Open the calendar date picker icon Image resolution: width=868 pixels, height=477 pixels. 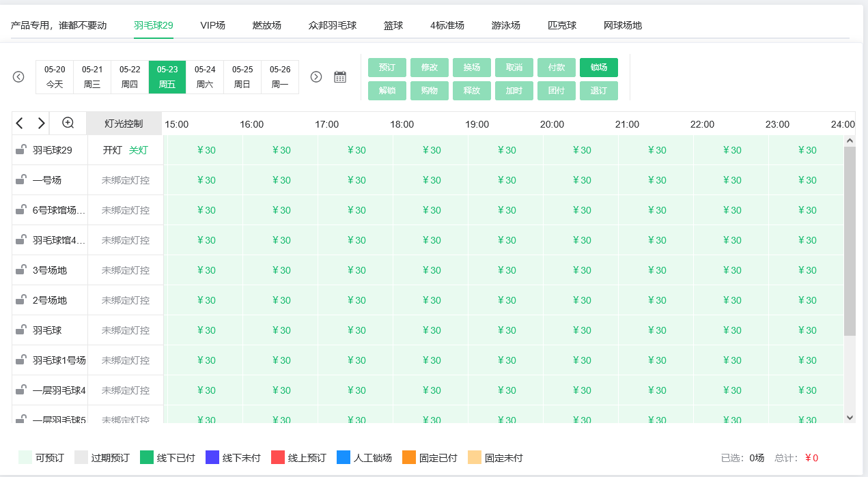(340, 77)
